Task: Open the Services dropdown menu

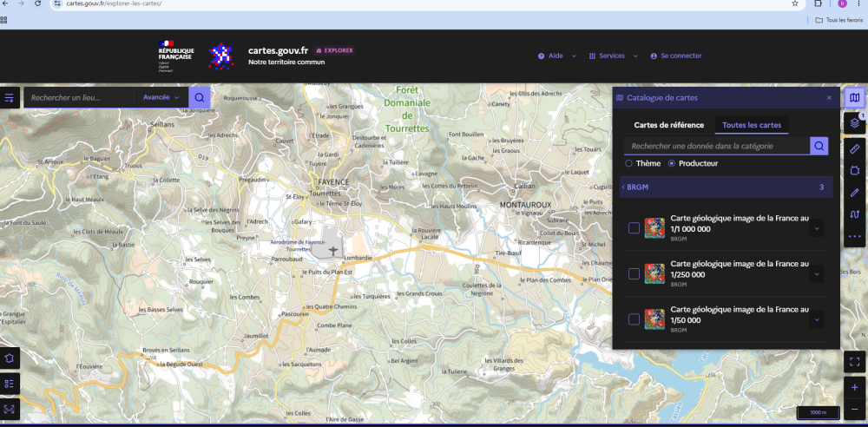Action: [613, 56]
